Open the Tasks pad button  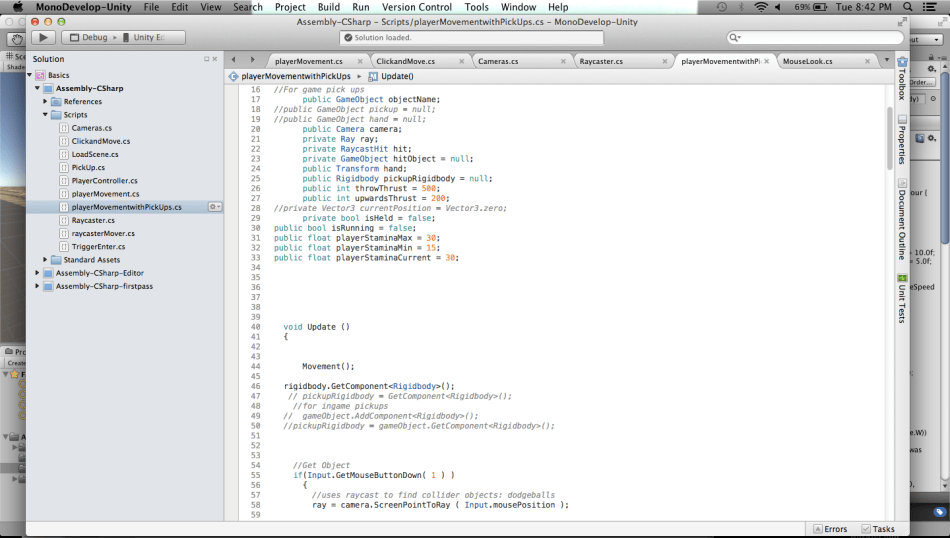[878, 529]
